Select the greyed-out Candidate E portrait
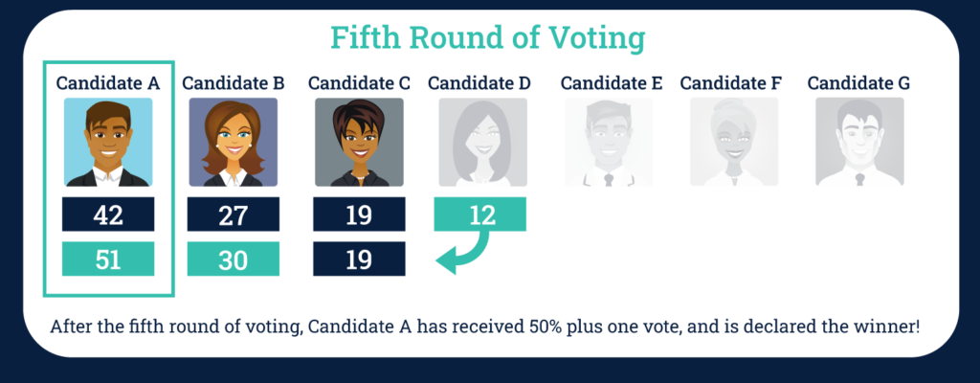 609,142
